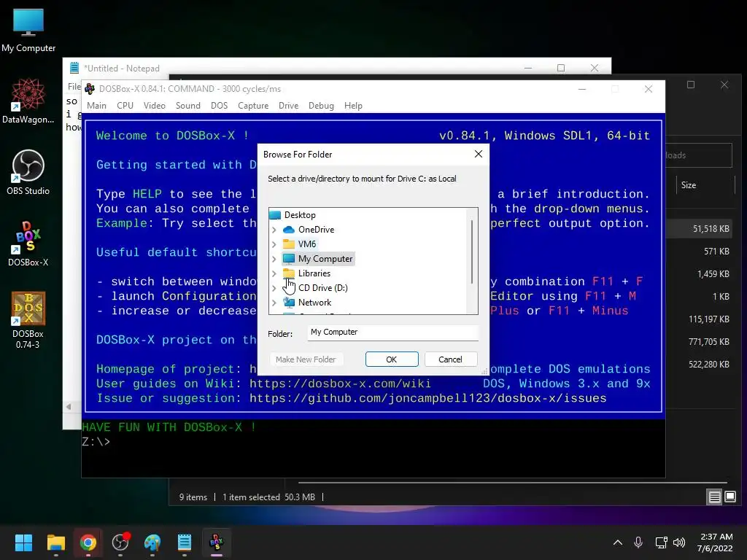
Task: Open the Video menu in DOSBox-X
Action: [x=155, y=106]
